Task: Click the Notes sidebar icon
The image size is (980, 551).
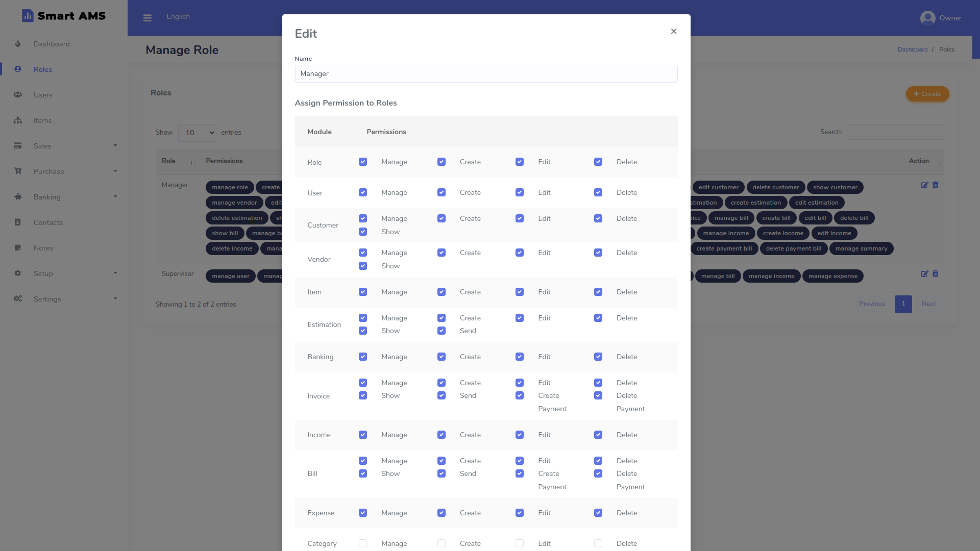Action: point(18,248)
